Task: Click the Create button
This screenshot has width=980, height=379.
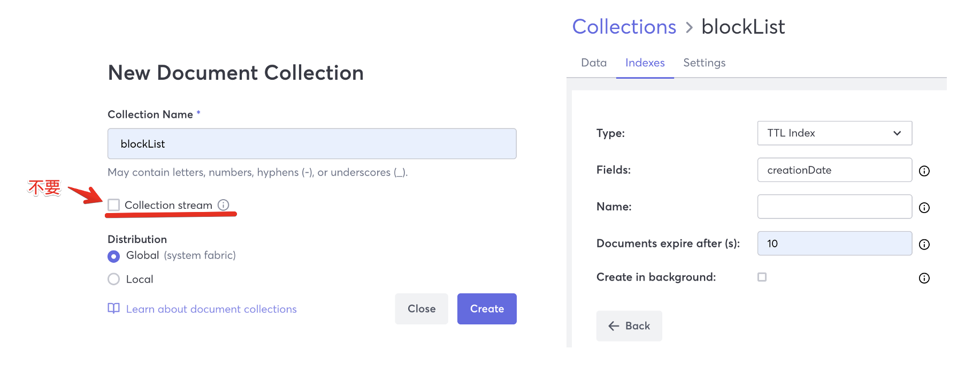Action: click(486, 309)
